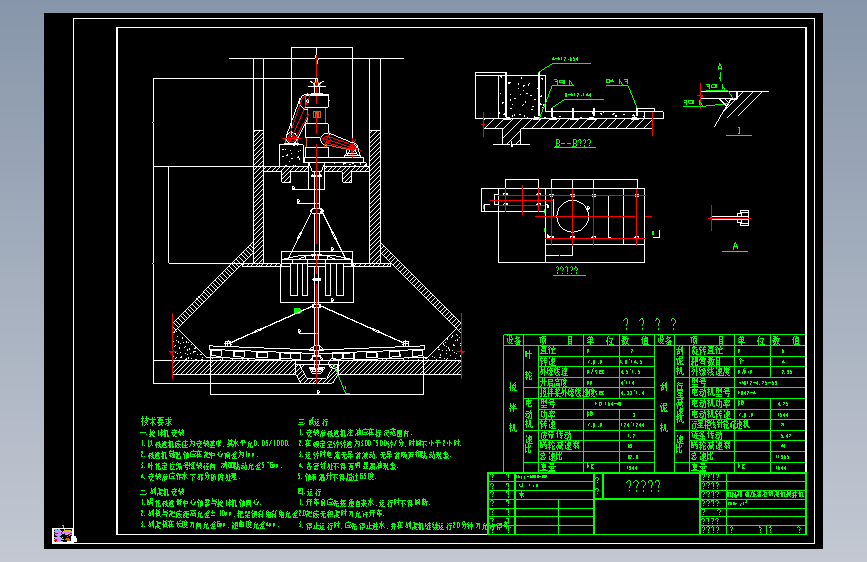
Task: Select the '四.运行' section heading
Action: coord(310,492)
